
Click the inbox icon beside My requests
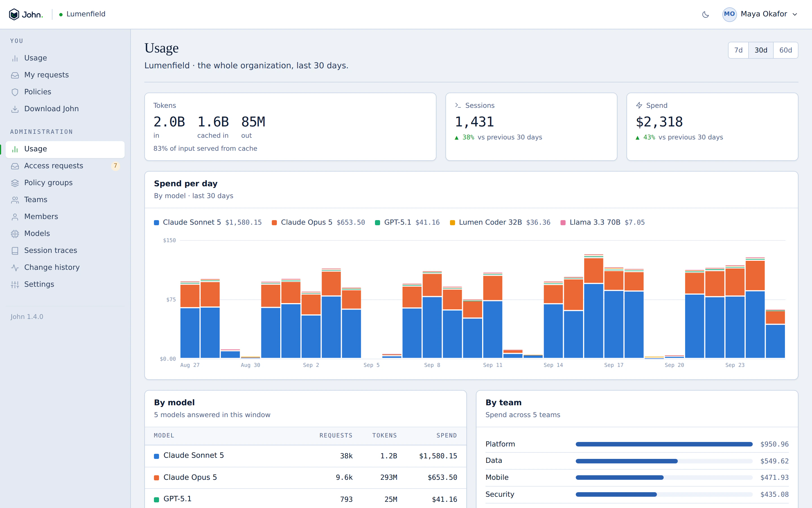pyautogui.click(x=15, y=75)
